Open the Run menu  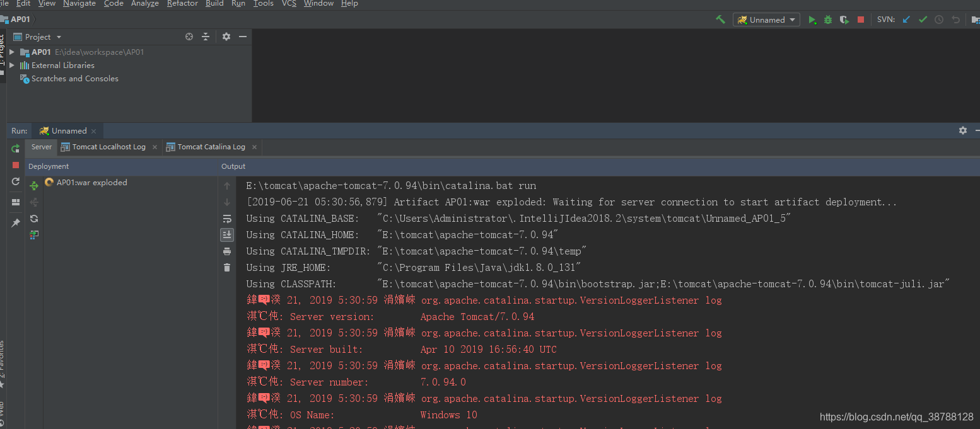point(238,3)
